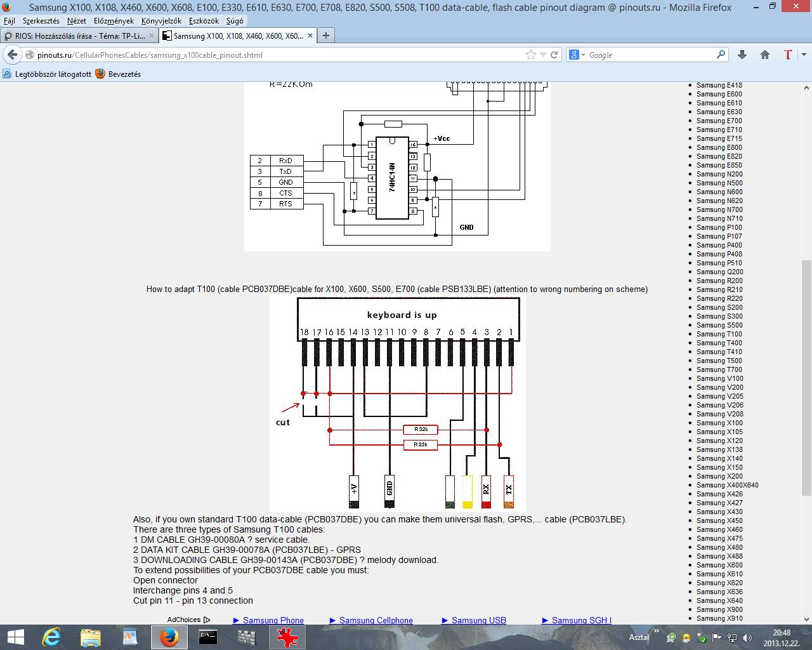Viewport: 812px width, 650px height.
Task: Open Samsung P510 pinout link
Action: coord(719,263)
